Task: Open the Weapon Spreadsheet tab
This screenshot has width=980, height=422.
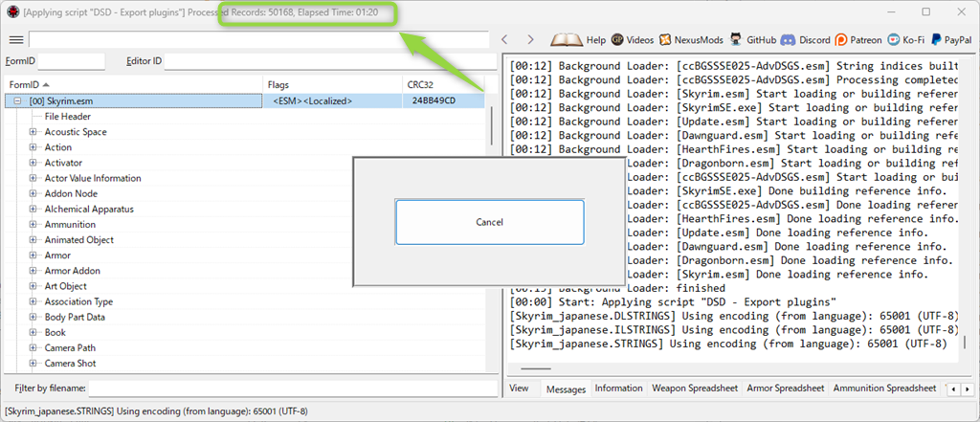Action: tap(695, 389)
